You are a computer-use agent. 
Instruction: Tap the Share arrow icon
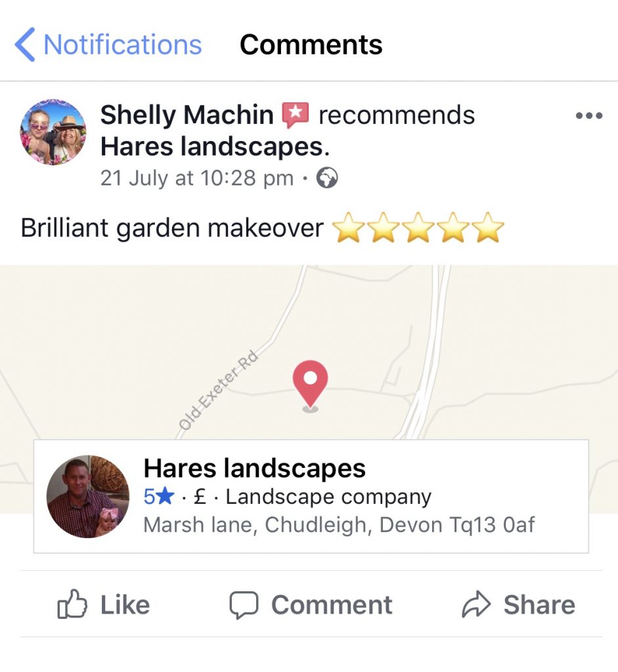coord(475,604)
